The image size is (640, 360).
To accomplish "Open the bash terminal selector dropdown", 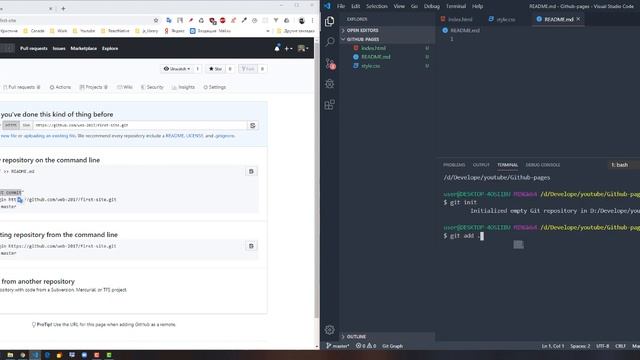I will (620, 165).
